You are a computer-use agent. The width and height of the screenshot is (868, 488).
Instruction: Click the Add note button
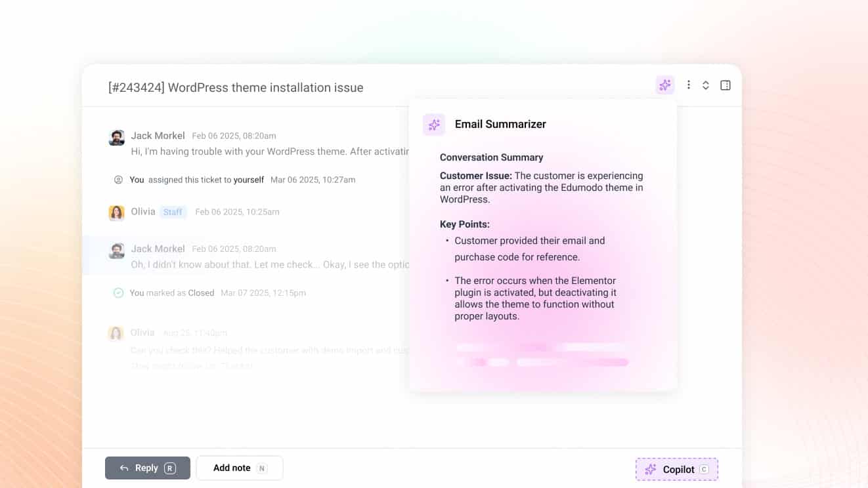click(239, 468)
